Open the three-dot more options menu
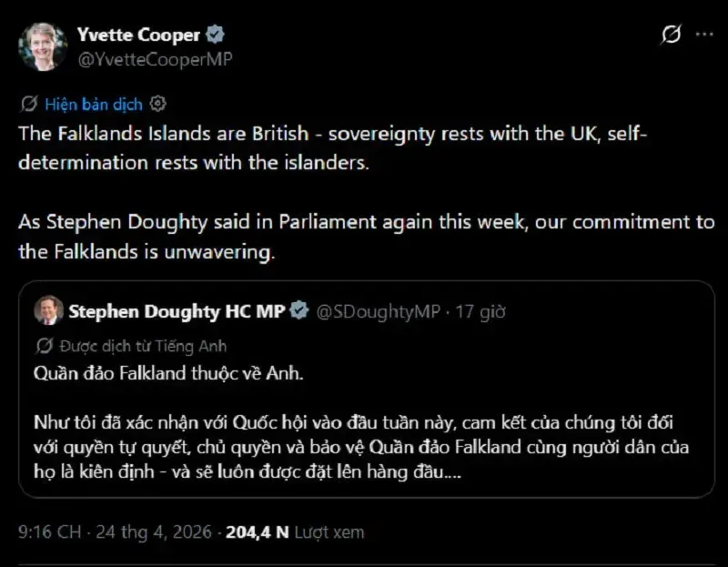 coord(704,35)
